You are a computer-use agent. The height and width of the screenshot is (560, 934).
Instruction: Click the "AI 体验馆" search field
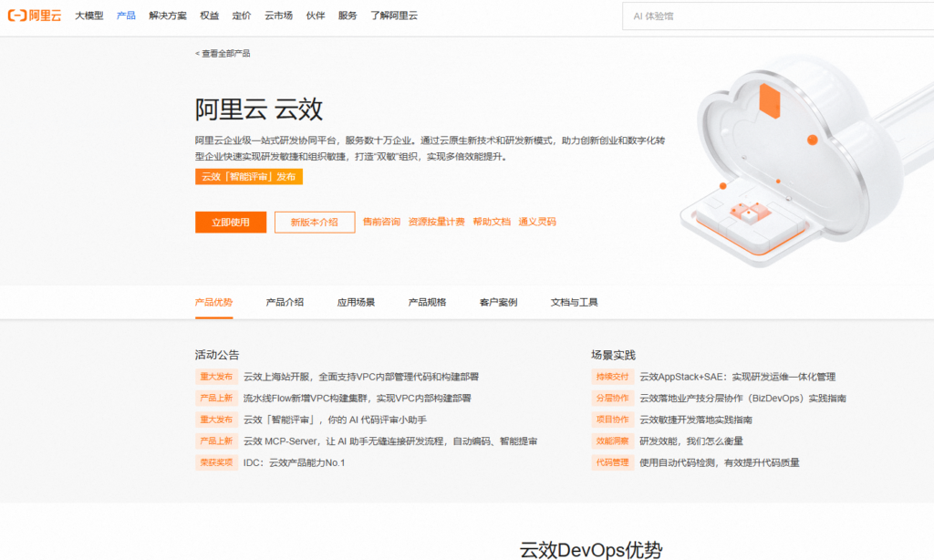click(775, 16)
